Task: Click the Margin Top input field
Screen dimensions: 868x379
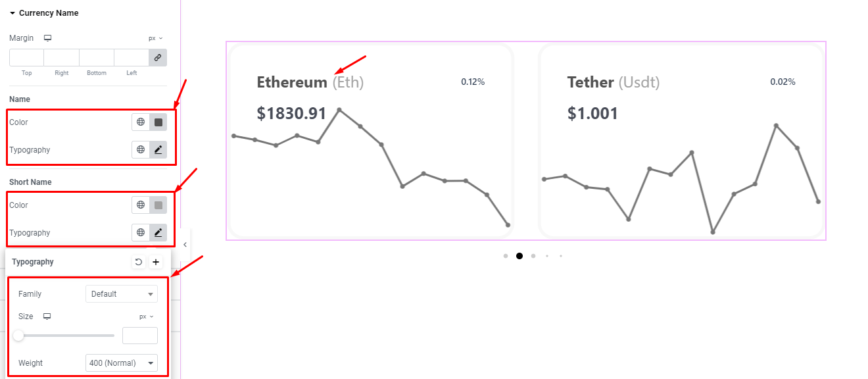Action: point(26,58)
